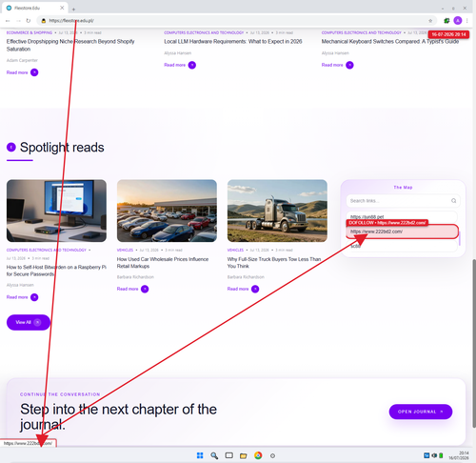Click the browser forward arrow
The height and width of the screenshot is (463, 476).
[18, 21]
